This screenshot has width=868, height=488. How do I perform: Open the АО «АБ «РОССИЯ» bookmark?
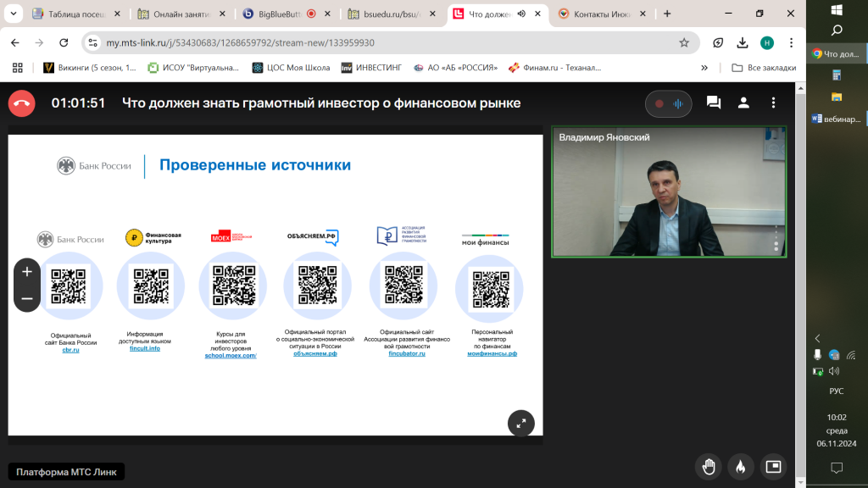pyautogui.click(x=455, y=68)
